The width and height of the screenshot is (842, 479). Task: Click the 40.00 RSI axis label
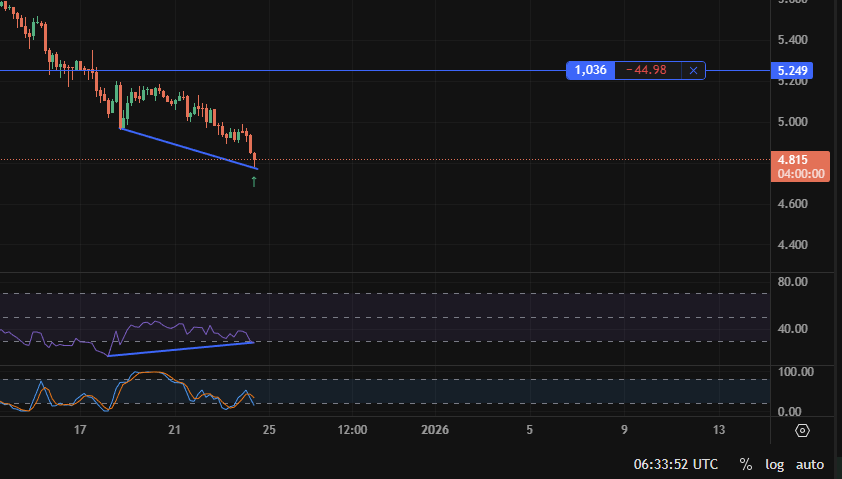[793, 329]
